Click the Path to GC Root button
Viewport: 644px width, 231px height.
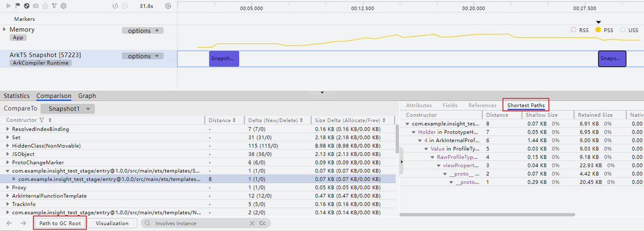[x=60, y=223]
